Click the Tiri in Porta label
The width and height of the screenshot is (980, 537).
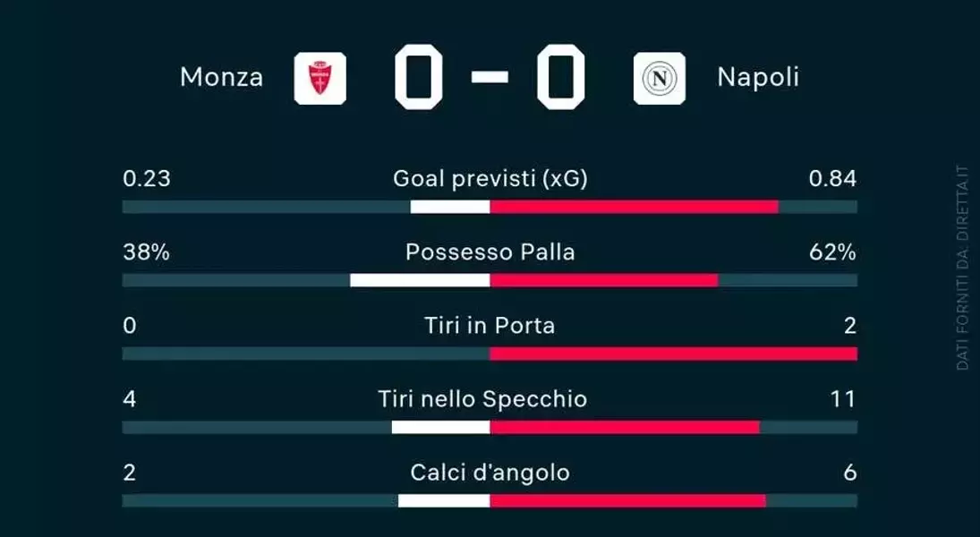point(490,326)
